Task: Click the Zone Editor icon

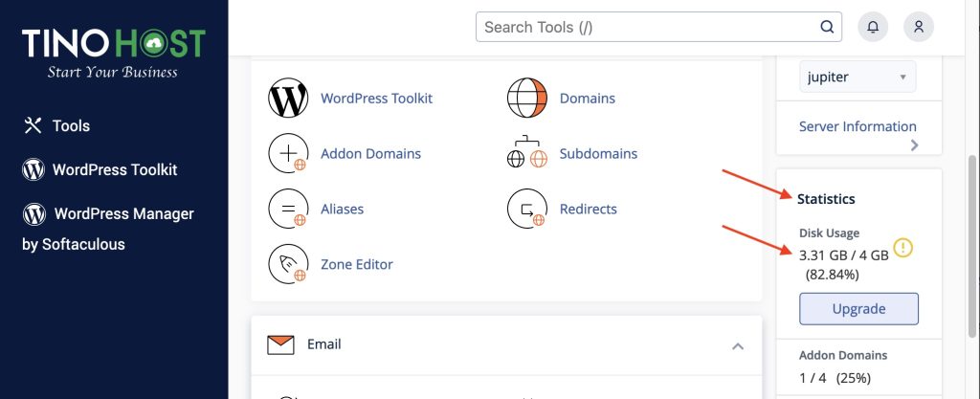Action: pos(288,264)
